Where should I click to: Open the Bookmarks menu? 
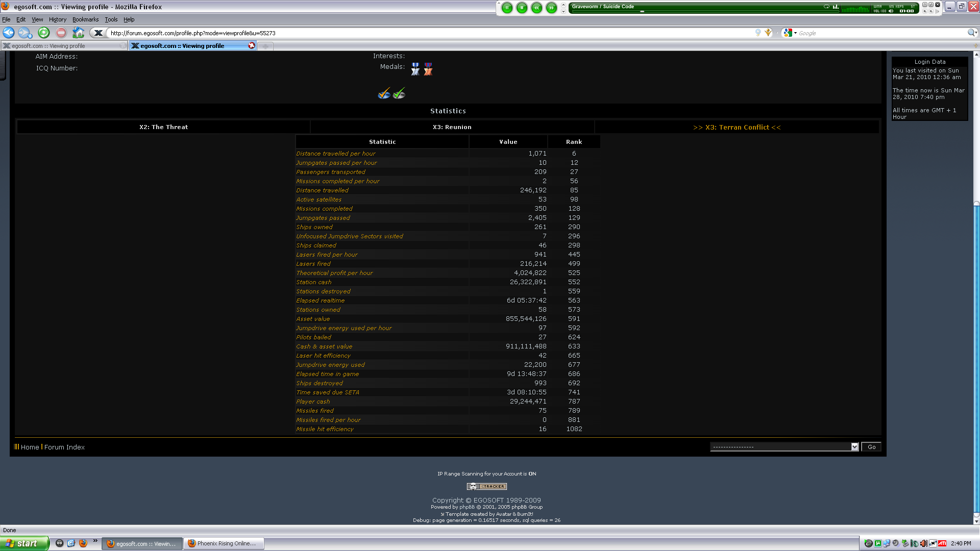pos(85,19)
